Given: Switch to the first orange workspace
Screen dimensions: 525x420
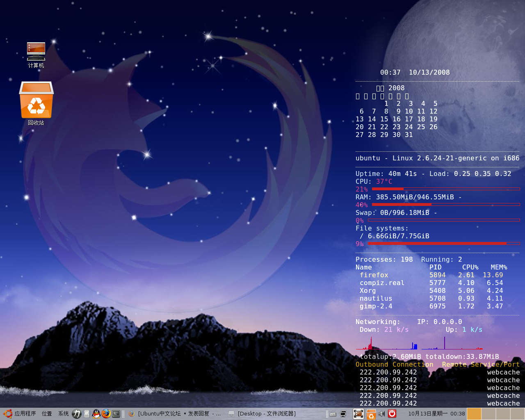Looking at the screenshot, I should [474, 414].
